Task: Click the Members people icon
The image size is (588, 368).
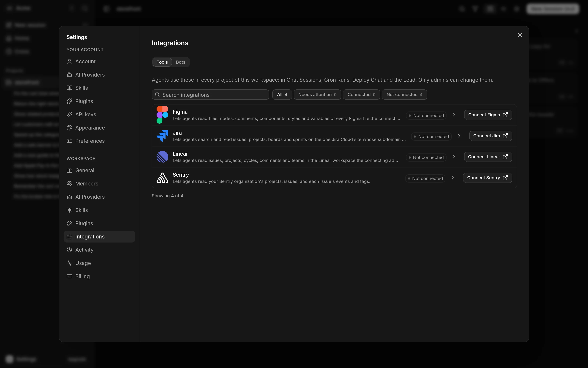Action: coord(69,184)
